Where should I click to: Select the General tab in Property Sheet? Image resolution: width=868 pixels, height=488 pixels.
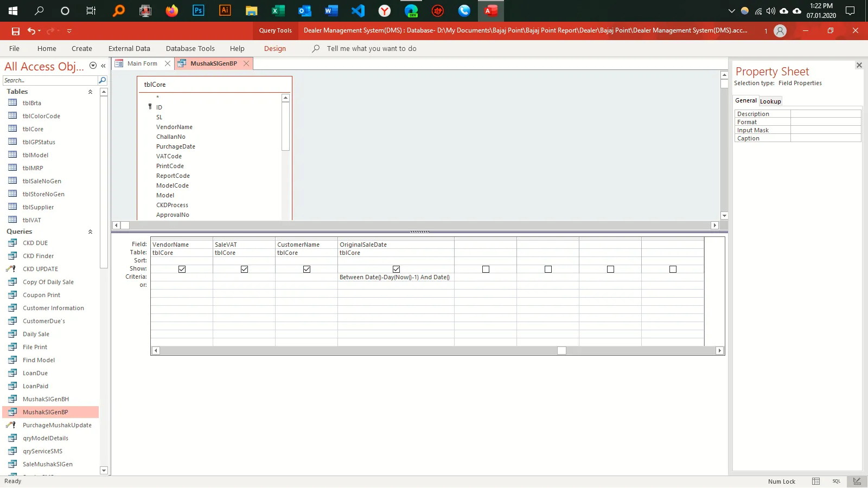pyautogui.click(x=746, y=100)
